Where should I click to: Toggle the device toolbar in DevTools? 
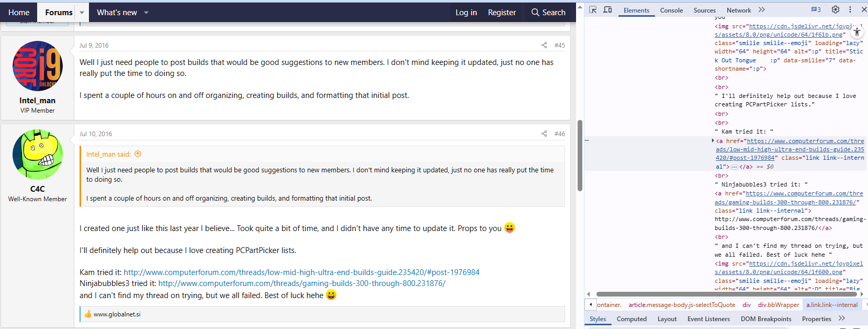pyautogui.click(x=607, y=10)
